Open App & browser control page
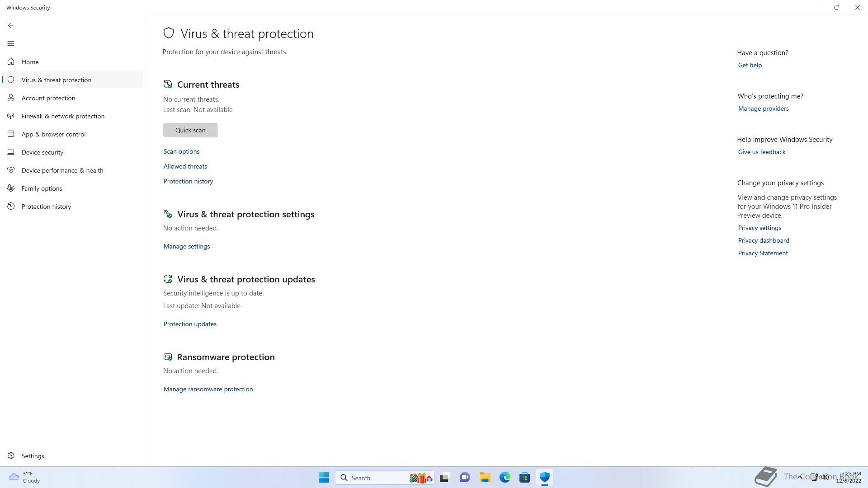The image size is (868, 488). (72, 134)
